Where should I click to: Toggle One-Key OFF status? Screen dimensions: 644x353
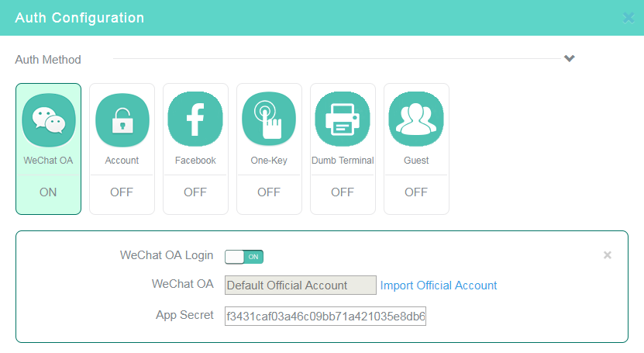pos(269,192)
